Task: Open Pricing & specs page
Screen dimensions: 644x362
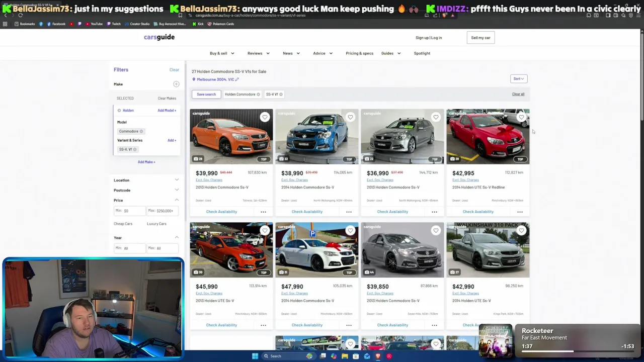Action: pos(359,53)
